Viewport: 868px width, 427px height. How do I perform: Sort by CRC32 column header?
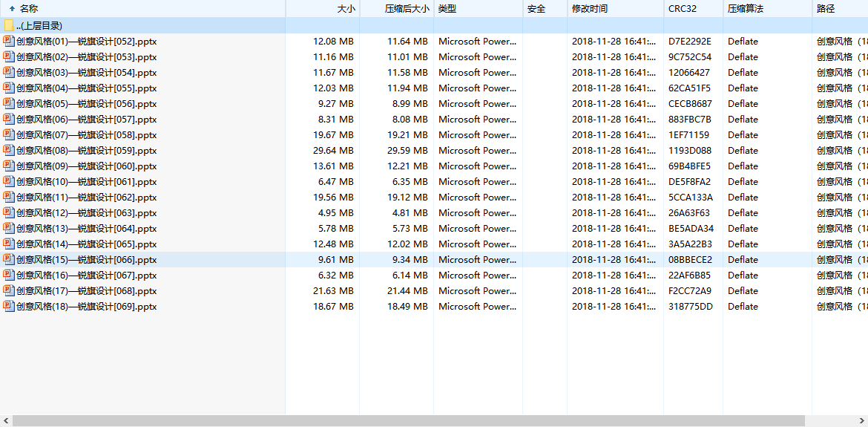[694, 8]
